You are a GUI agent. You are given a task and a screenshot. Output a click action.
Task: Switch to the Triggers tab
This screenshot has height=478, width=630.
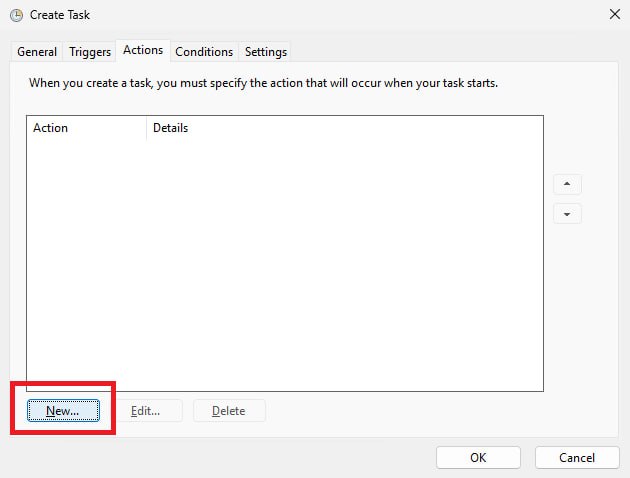90,52
